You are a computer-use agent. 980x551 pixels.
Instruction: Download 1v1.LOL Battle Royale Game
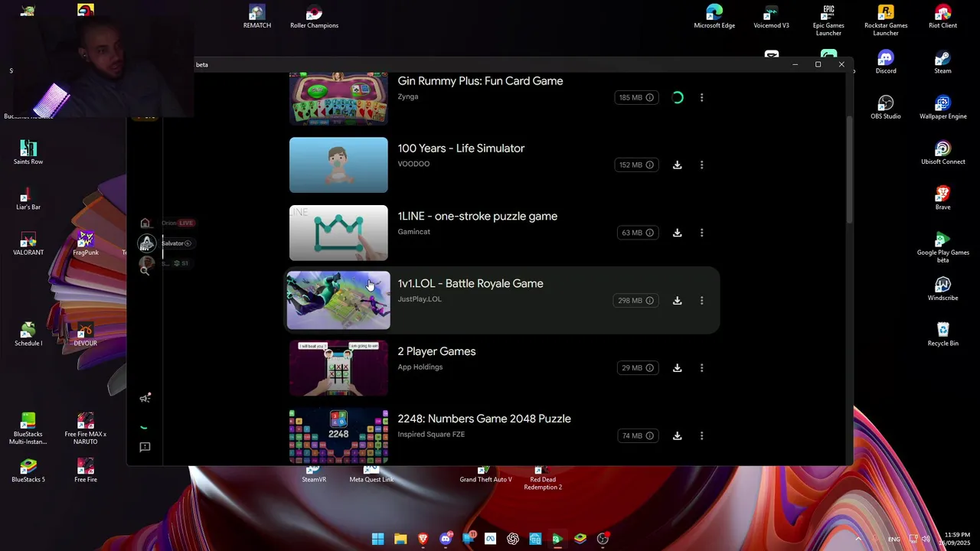coord(677,301)
